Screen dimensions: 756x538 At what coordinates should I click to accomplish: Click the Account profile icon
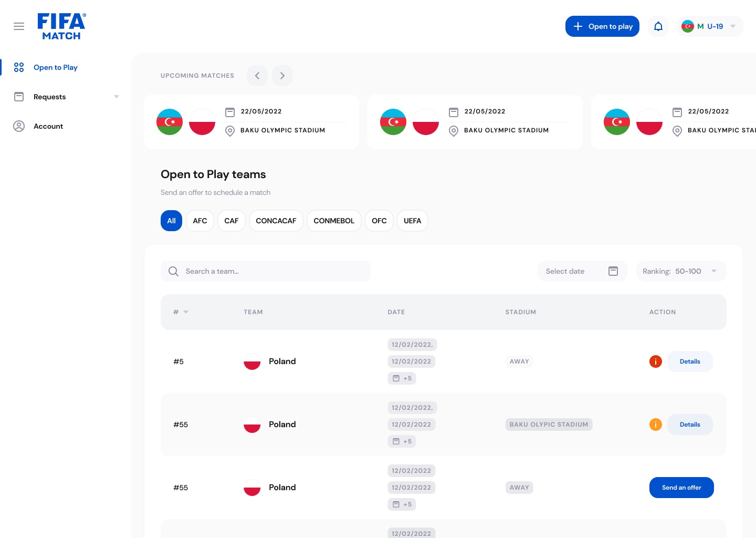(x=19, y=126)
